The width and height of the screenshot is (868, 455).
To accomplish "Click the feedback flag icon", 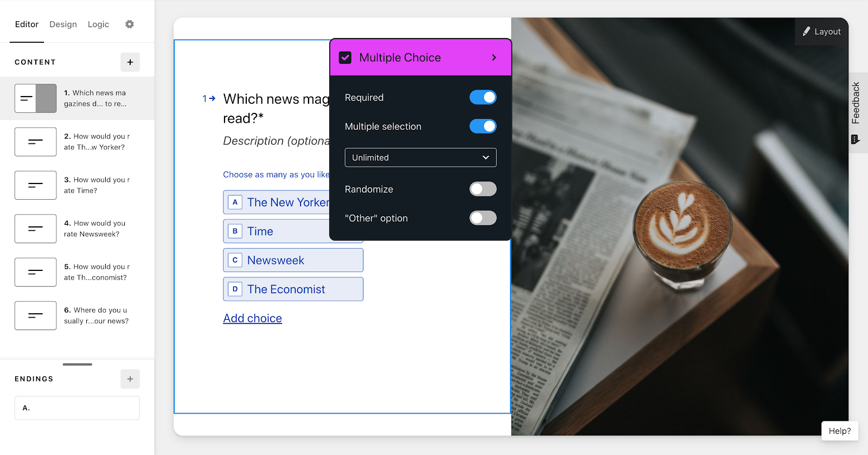I will click(856, 140).
